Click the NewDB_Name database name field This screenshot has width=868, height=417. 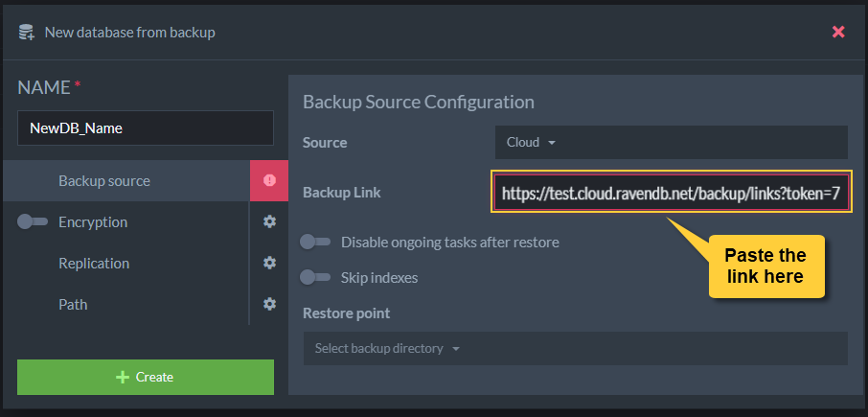coord(146,128)
